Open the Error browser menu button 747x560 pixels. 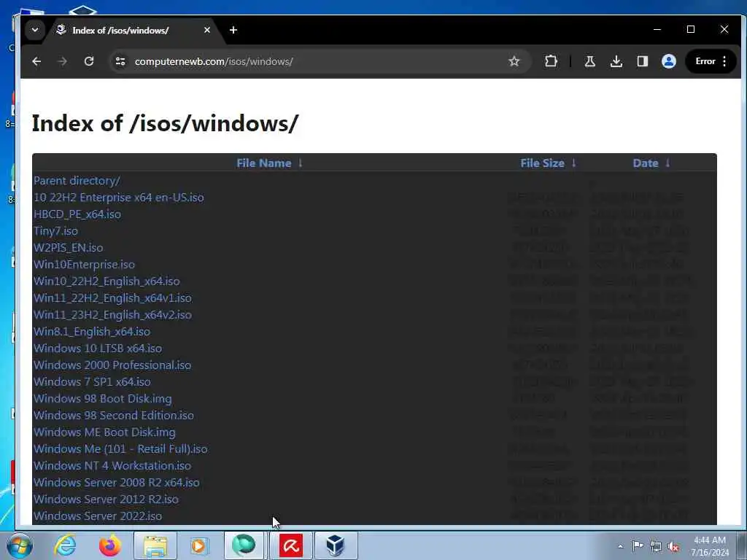coord(711,61)
